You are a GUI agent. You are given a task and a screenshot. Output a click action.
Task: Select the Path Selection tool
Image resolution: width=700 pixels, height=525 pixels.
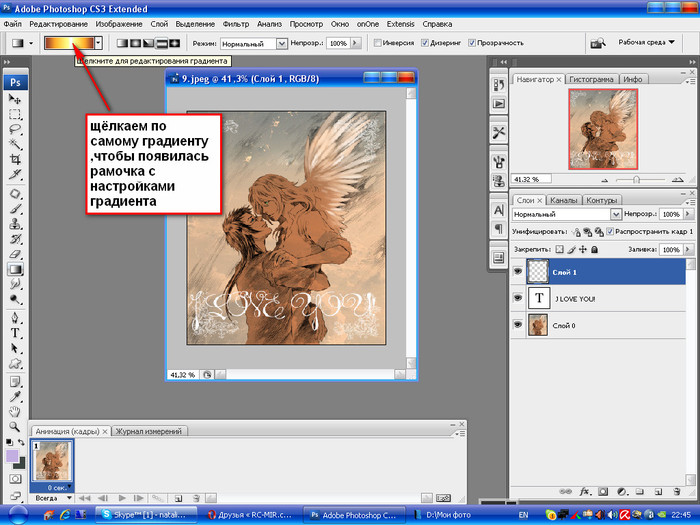(x=15, y=348)
